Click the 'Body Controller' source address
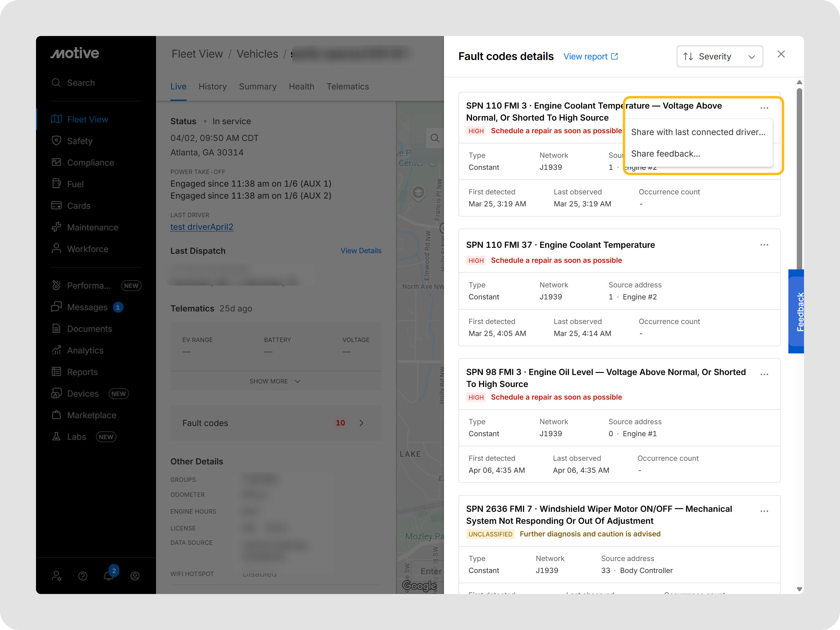840x630 pixels. pyautogui.click(x=646, y=570)
